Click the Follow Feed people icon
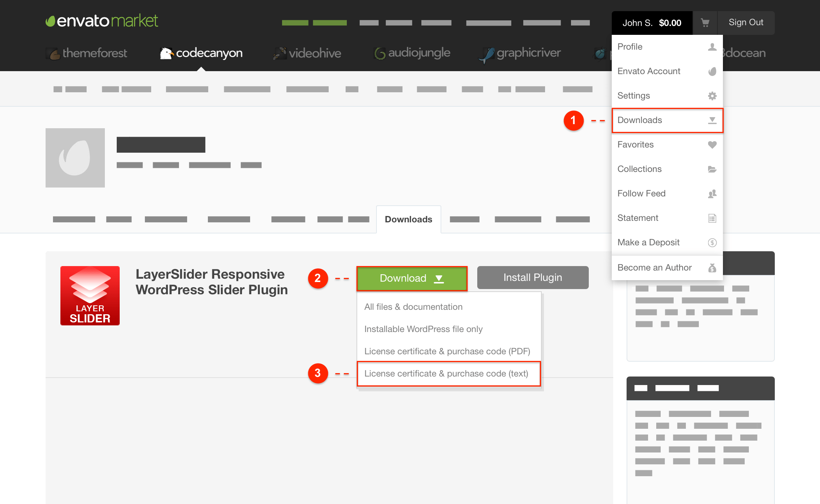 (x=712, y=194)
